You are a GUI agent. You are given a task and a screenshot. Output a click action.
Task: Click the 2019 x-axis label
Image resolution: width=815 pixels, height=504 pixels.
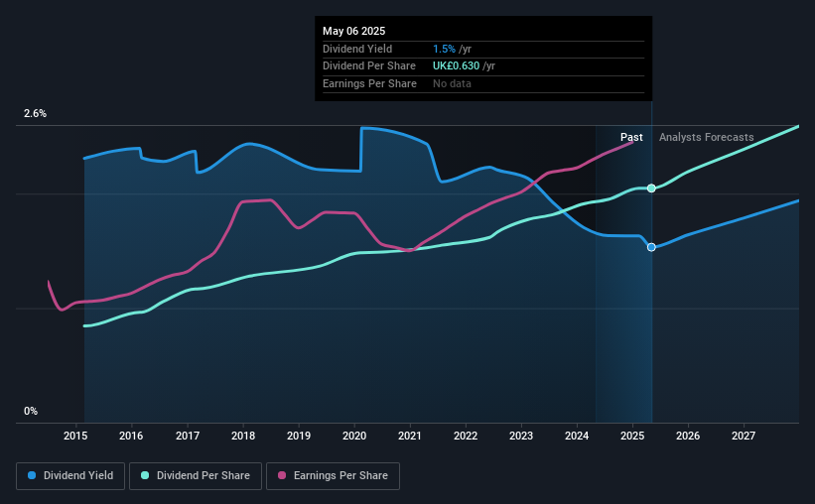coord(299,436)
